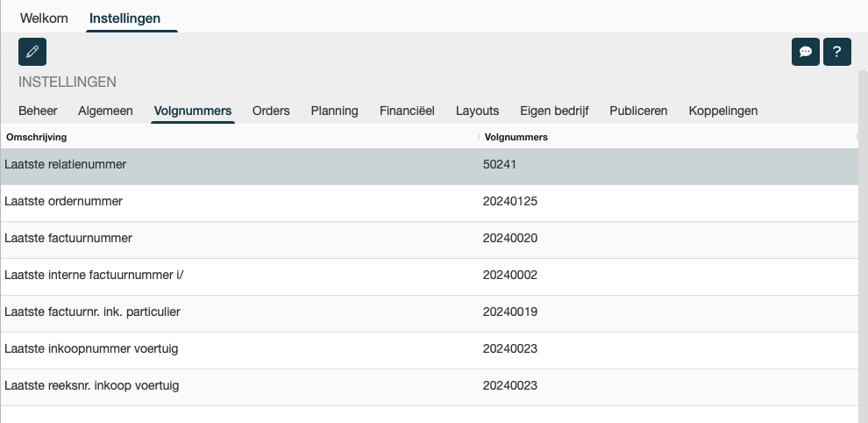Select the Volgnummers tab
The image size is (868, 423).
[x=193, y=111]
